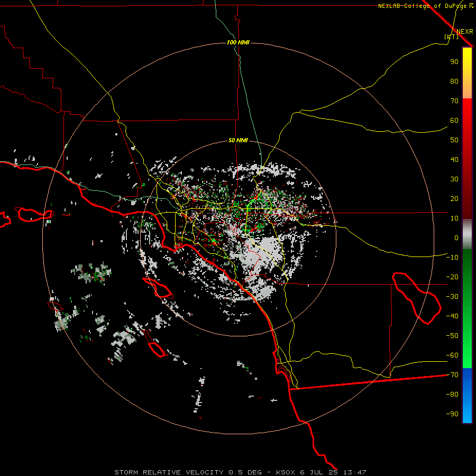Click the blue bottom segment of the color bar
The height and width of the screenshot is (476, 476).
(x=467, y=396)
